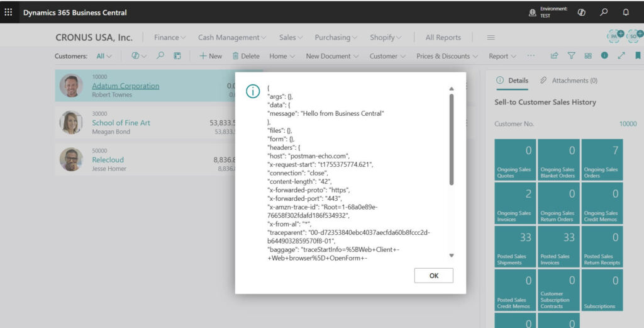
Task: Open the Customers All view dropdown
Action: 104,56
